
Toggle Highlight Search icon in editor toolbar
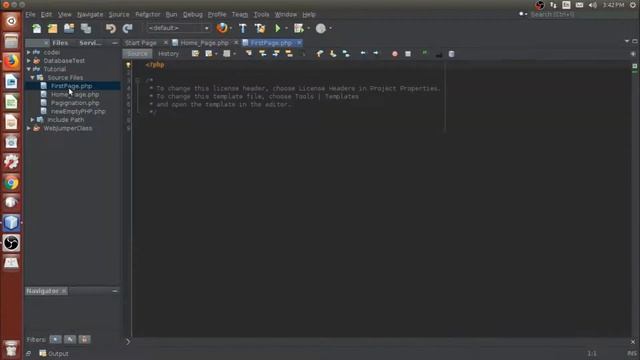tap(289, 53)
